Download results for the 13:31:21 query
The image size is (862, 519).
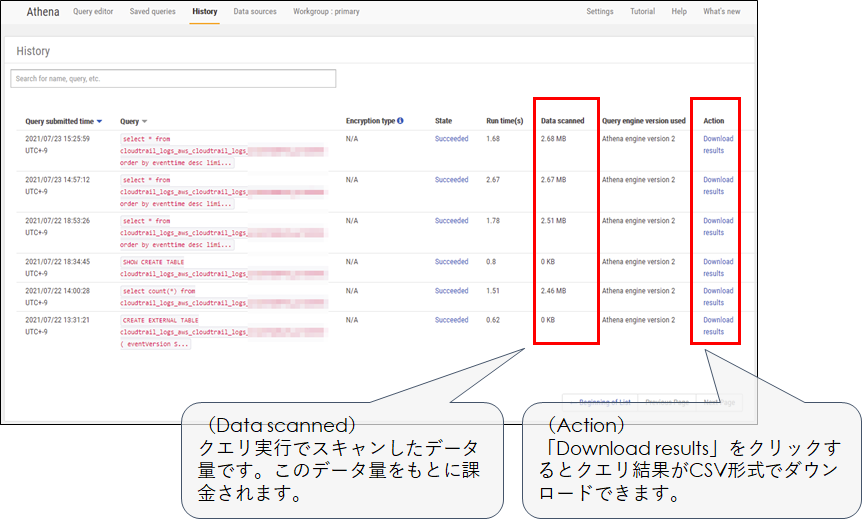pyautogui.click(x=718, y=326)
